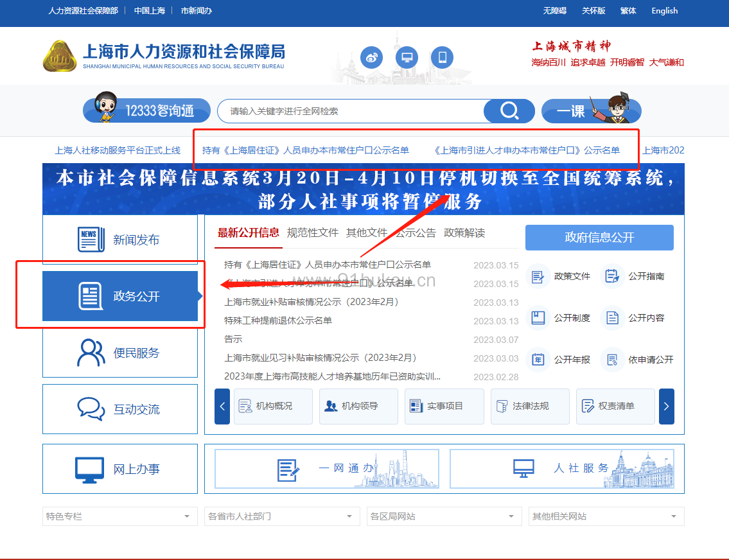Expand the 各区局网站 dropdown list
This screenshot has width=729, height=560.
pos(444,516)
